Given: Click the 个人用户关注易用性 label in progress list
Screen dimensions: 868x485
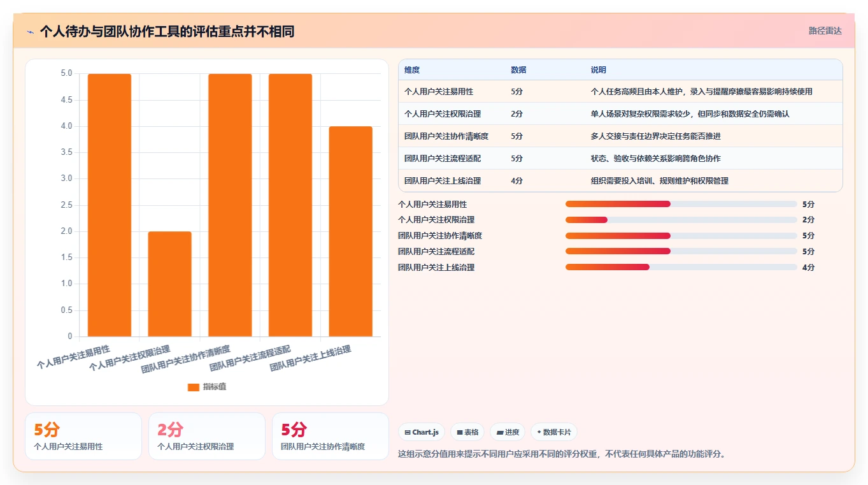Looking at the screenshot, I should pos(432,205).
